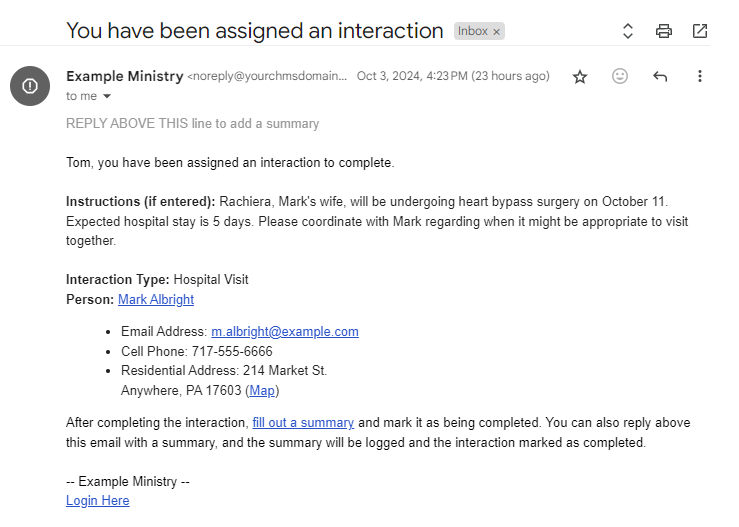Click the m.albright@example.com email link
The image size is (739, 527).
click(x=284, y=332)
